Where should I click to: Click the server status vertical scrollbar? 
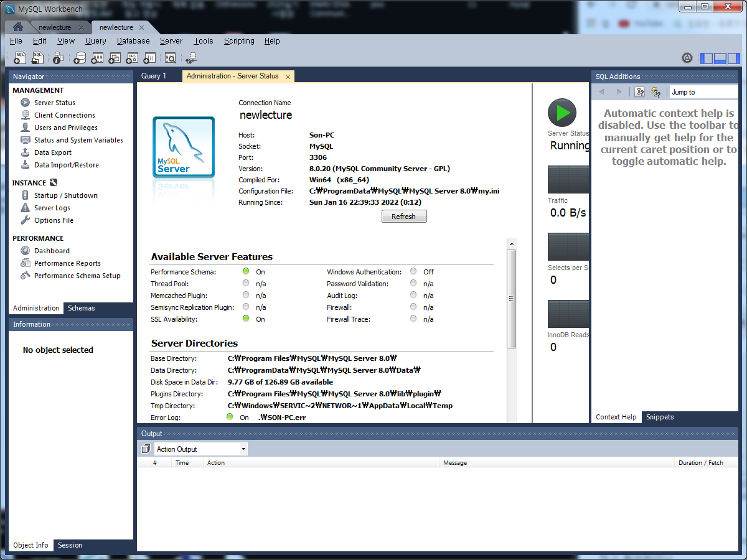512,299
